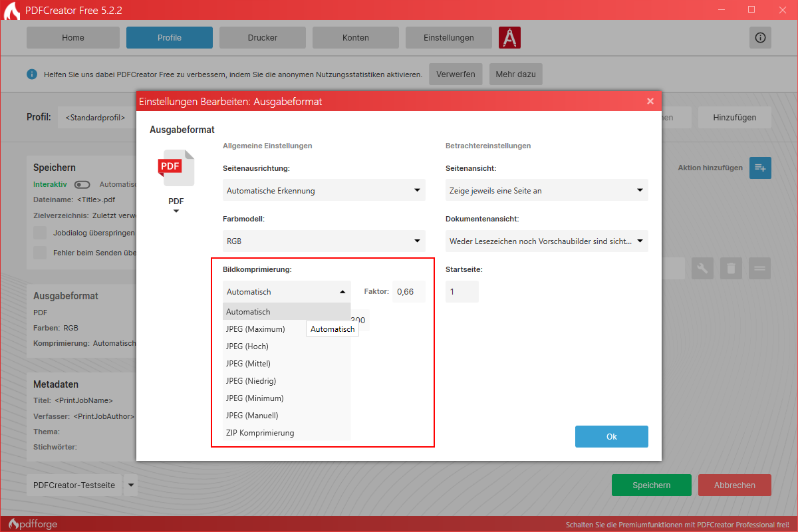Select JPEG (Hoch) option

pyautogui.click(x=287, y=346)
